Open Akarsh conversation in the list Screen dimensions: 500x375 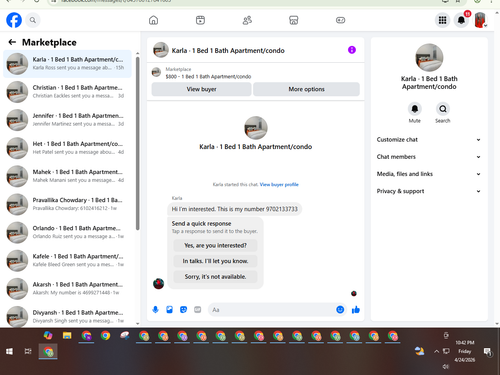[67, 289]
